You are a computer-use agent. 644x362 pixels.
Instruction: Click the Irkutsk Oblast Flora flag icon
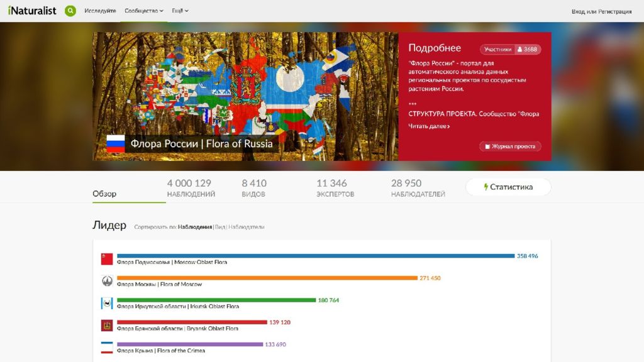(x=107, y=304)
